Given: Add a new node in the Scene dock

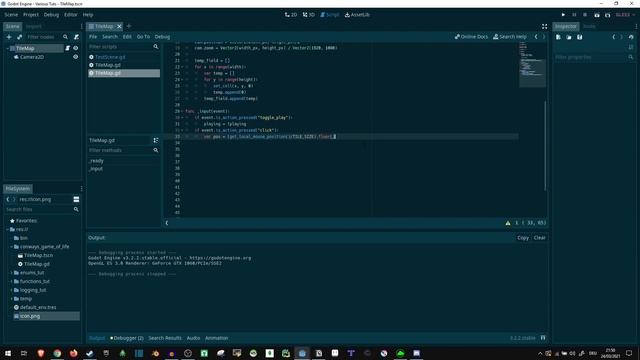Looking at the screenshot, I should click(9, 37).
